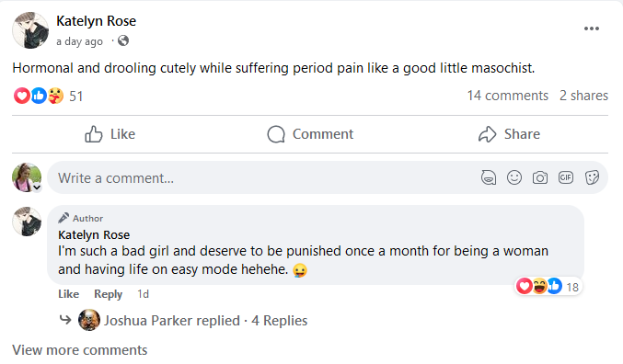Open the 2 shares link
Viewport: 623px width, 364px height.
coord(583,96)
